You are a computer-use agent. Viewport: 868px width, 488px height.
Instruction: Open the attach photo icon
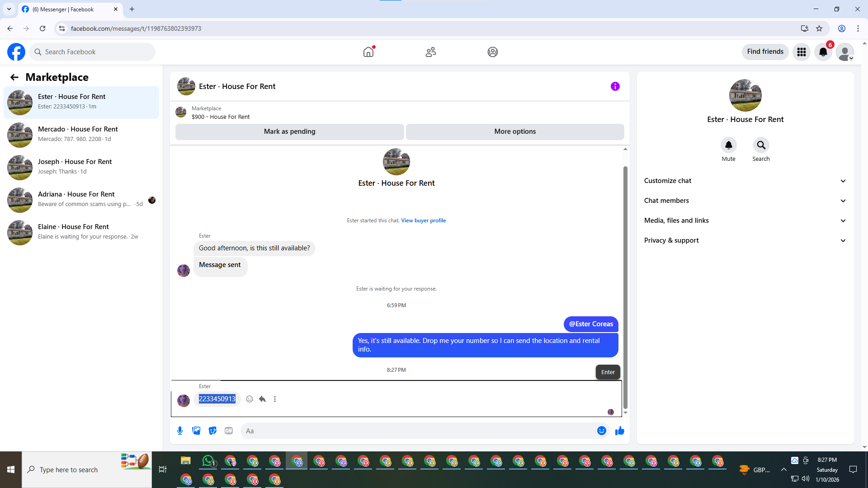point(196,431)
